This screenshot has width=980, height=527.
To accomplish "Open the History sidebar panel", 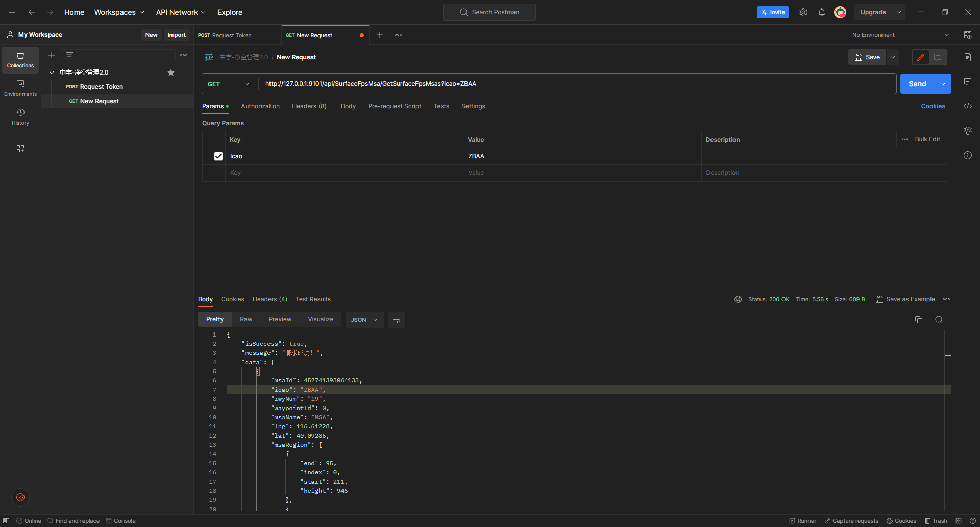I will (x=20, y=117).
